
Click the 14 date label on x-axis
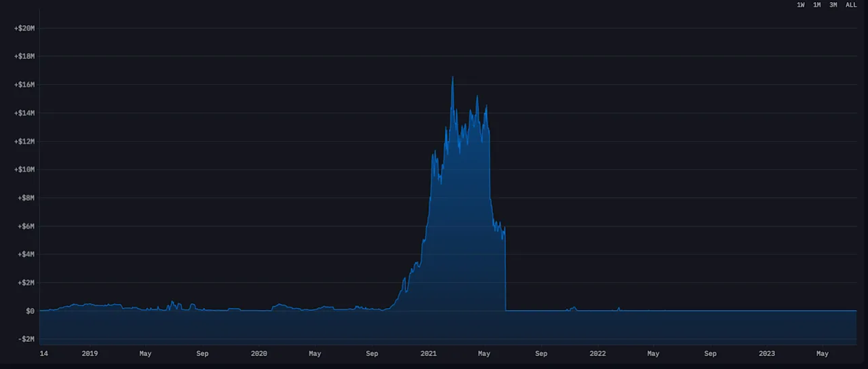tap(44, 353)
